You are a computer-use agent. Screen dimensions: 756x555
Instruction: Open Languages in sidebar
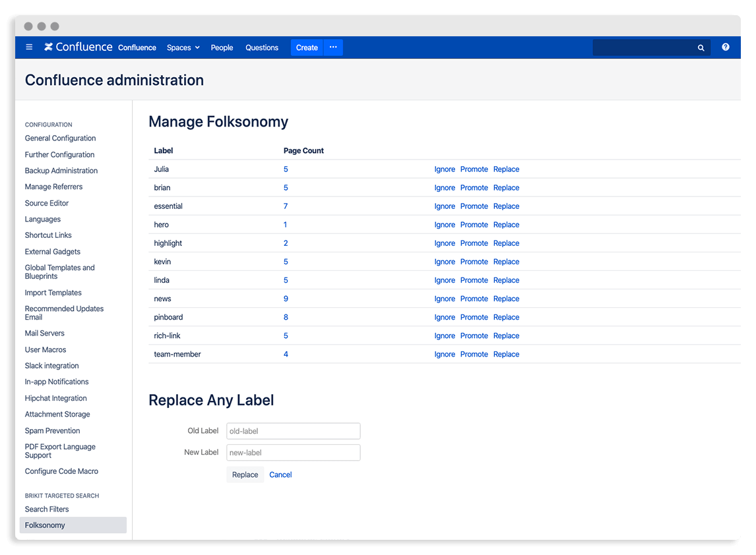pos(43,219)
